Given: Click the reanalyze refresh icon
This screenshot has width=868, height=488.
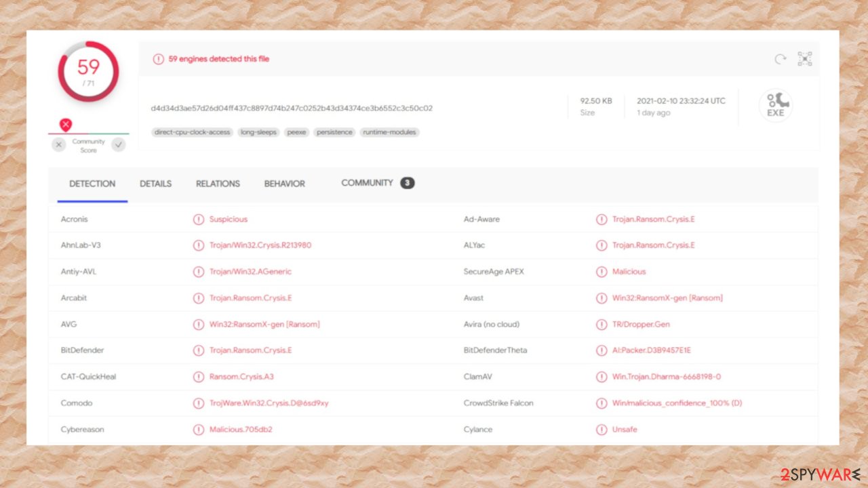Looking at the screenshot, I should pyautogui.click(x=781, y=60).
